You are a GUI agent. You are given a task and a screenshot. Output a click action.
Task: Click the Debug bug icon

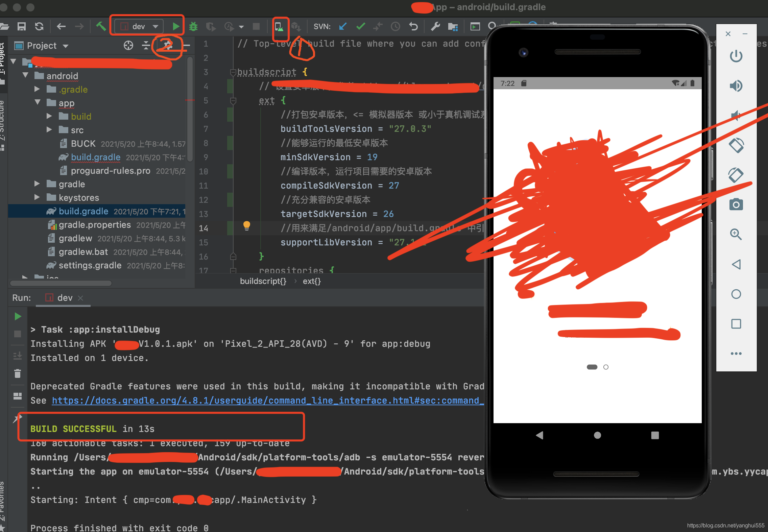click(193, 26)
